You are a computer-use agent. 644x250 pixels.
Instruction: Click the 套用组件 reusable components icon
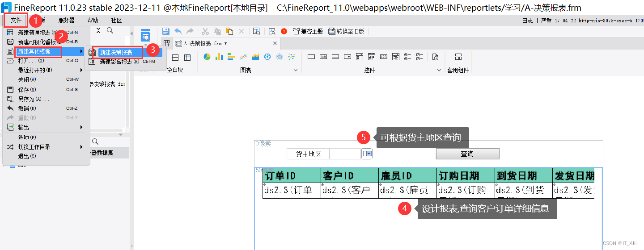[x=458, y=57]
